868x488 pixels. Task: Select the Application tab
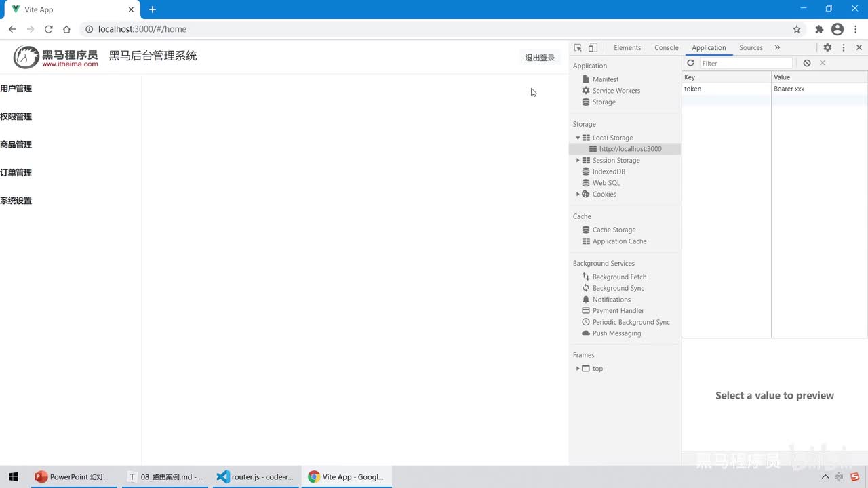click(709, 47)
